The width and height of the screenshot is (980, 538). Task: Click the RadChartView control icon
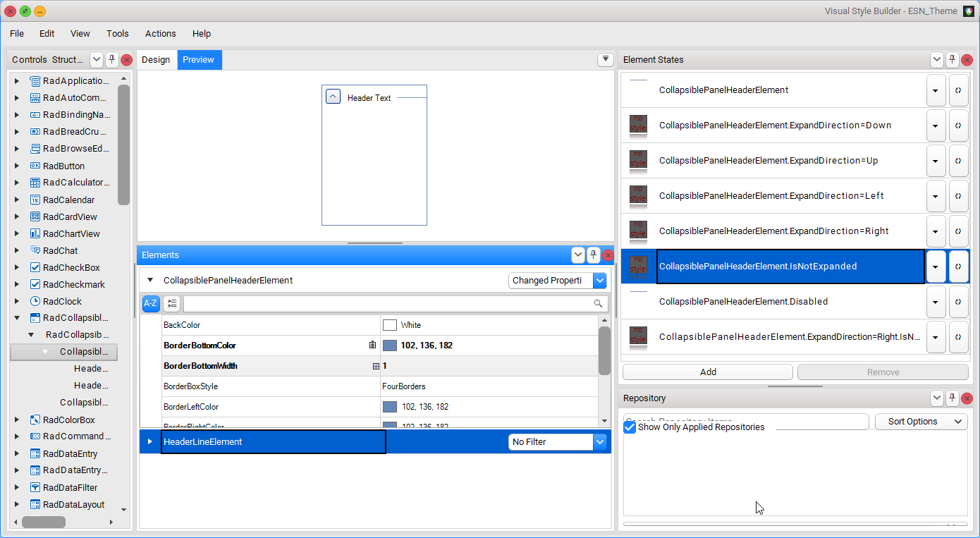coord(35,233)
